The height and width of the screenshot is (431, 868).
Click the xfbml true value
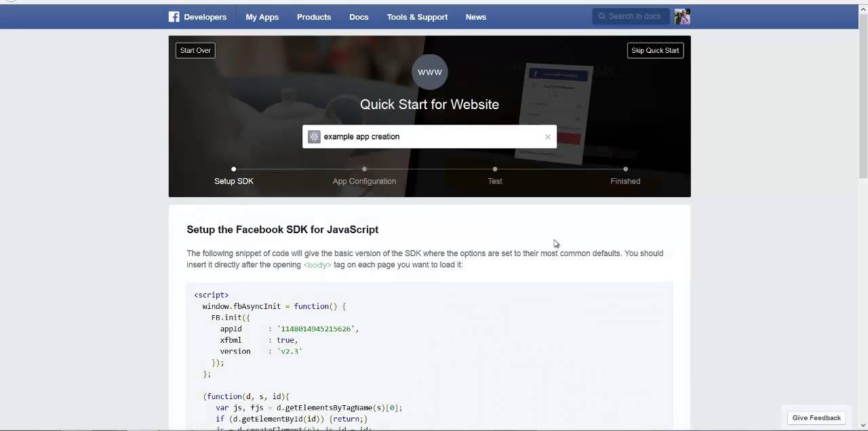pyautogui.click(x=285, y=340)
